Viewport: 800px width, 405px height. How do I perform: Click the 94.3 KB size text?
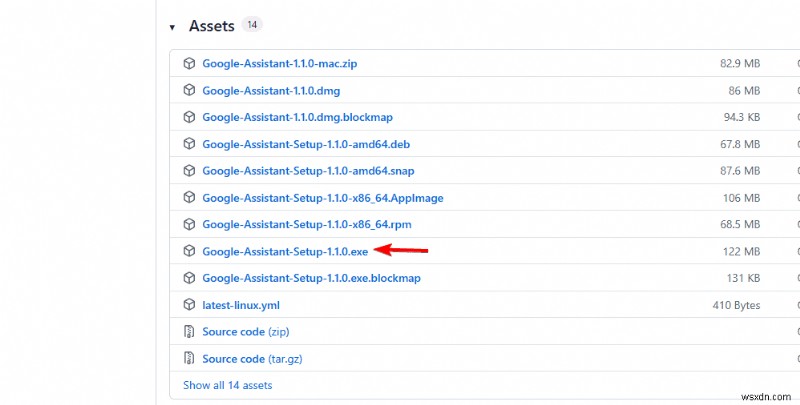click(x=742, y=117)
